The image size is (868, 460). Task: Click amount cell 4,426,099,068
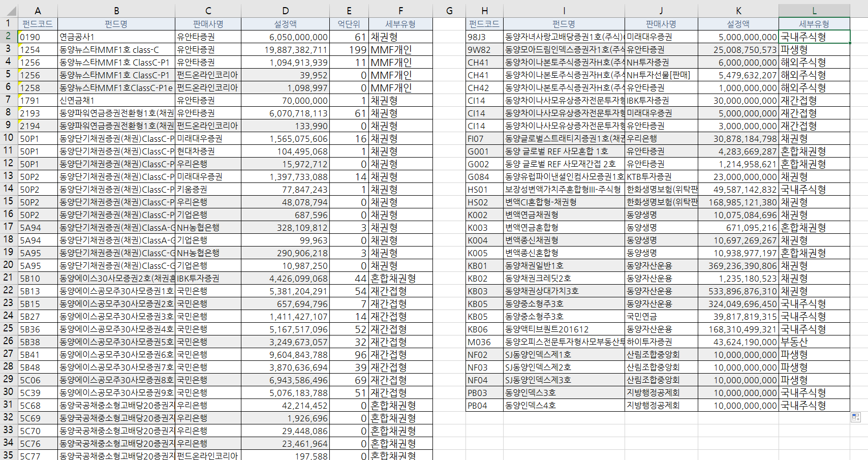[286, 278]
